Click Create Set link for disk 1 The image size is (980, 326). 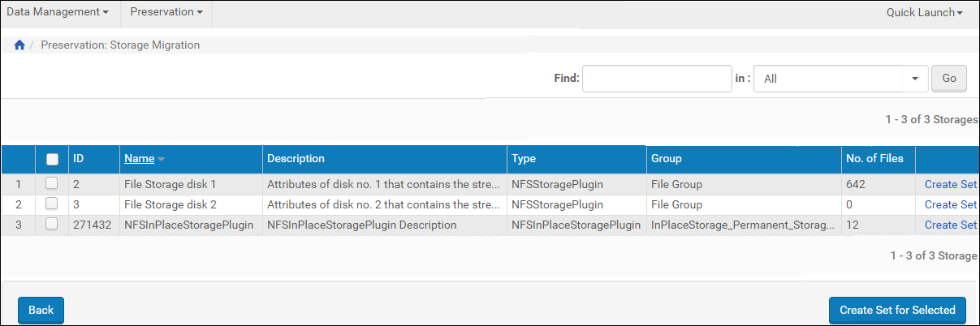(950, 184)
